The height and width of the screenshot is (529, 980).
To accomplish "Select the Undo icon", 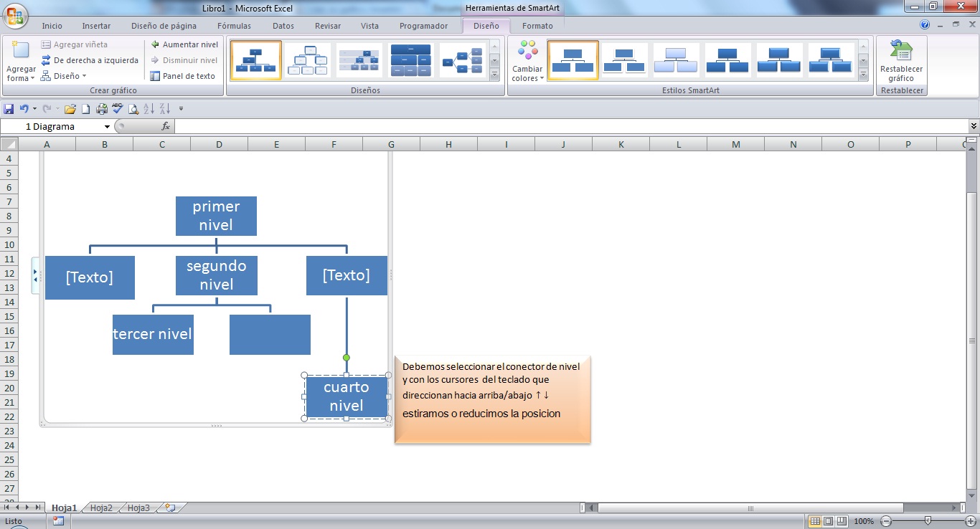I will point(24,109).
